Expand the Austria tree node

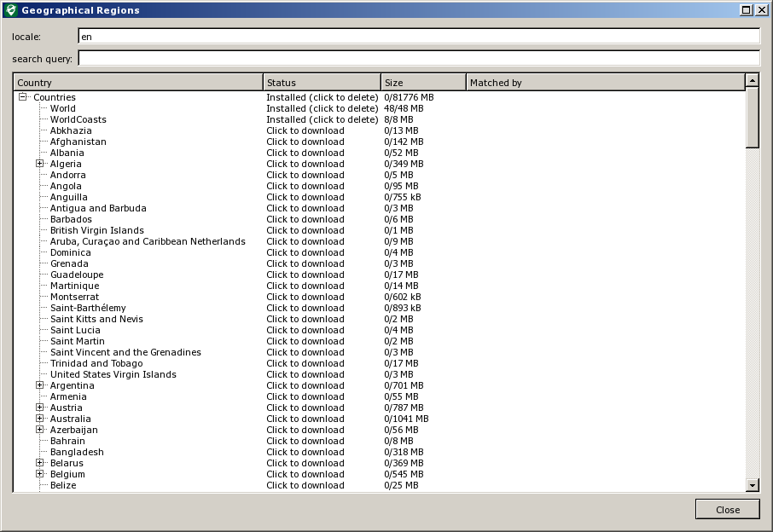40,408
